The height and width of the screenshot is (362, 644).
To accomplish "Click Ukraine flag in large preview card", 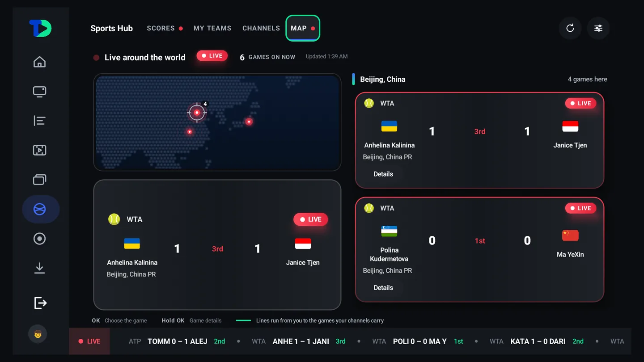I will point(132,244).
